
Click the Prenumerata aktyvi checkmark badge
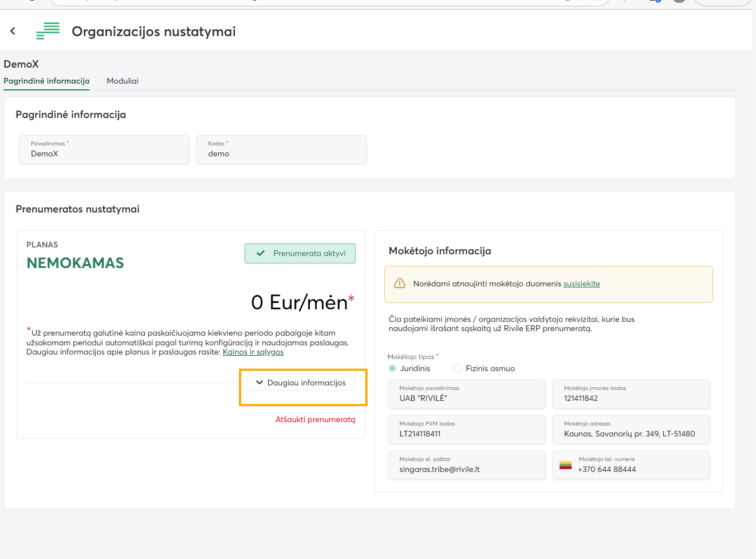[x=300, y=253]
